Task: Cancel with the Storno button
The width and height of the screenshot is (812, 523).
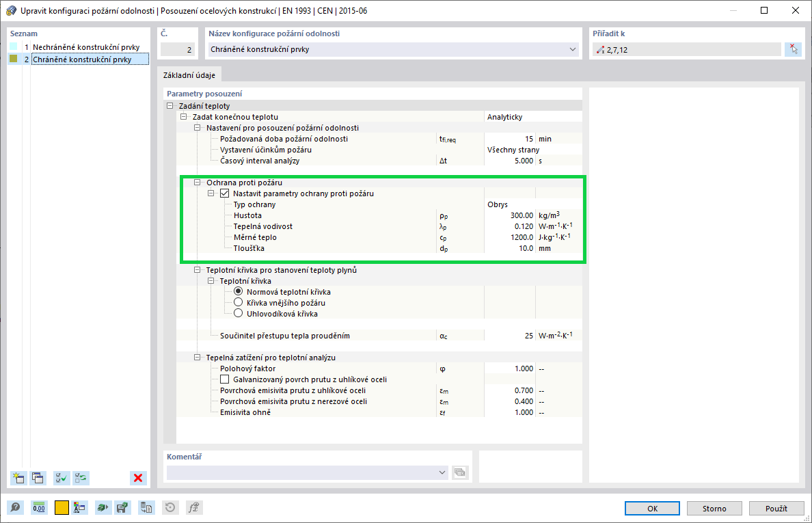Action: pyautogui.click(x=715, y=509)
